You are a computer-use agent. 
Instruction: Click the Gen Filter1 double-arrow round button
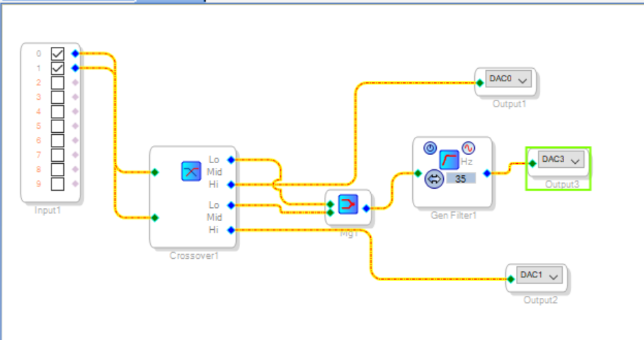tap(434, 179)
